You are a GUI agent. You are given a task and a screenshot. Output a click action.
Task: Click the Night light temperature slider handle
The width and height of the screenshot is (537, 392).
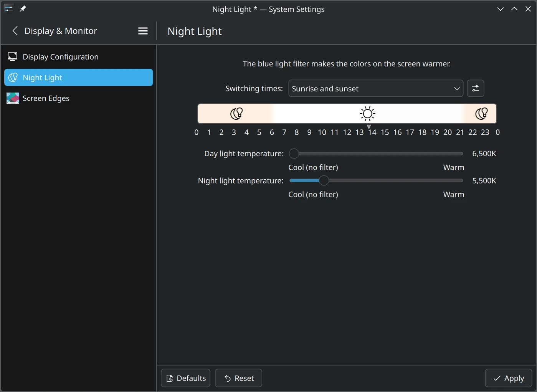coord(324,180)
